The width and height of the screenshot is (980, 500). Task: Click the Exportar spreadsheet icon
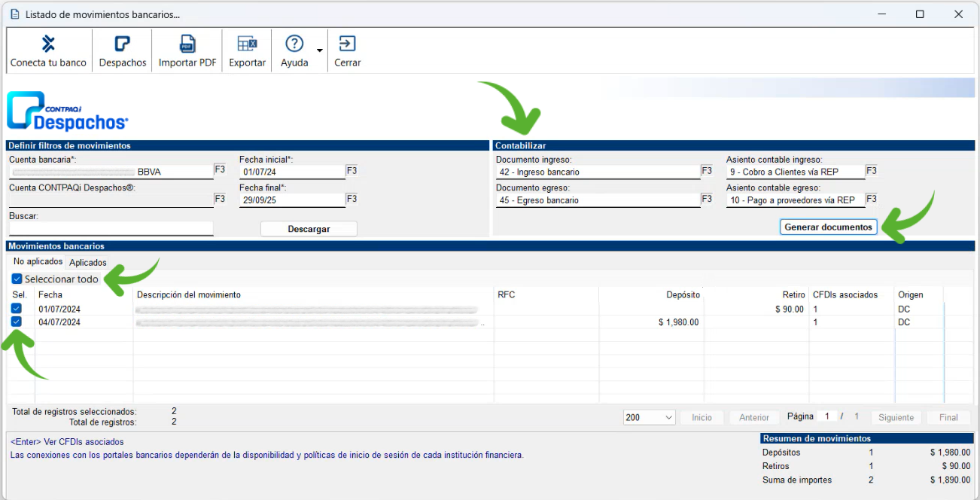pyautogui.click(x=247, y=44)
